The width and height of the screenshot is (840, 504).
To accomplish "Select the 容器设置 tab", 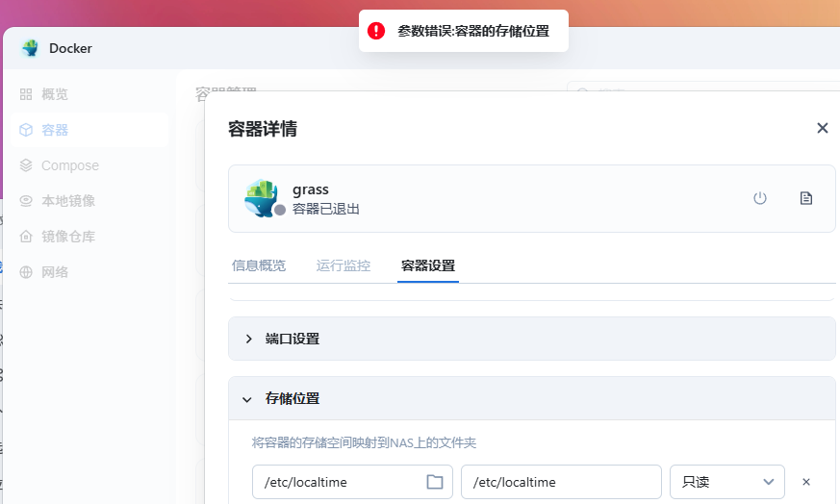I will pyautogui.click(x=428, y=265).
